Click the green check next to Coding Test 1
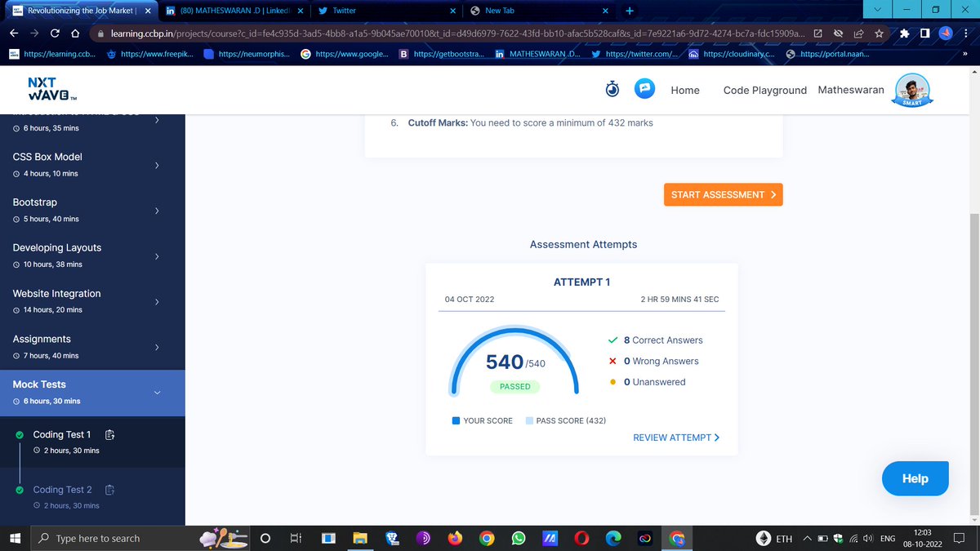 tap(19, 435)
